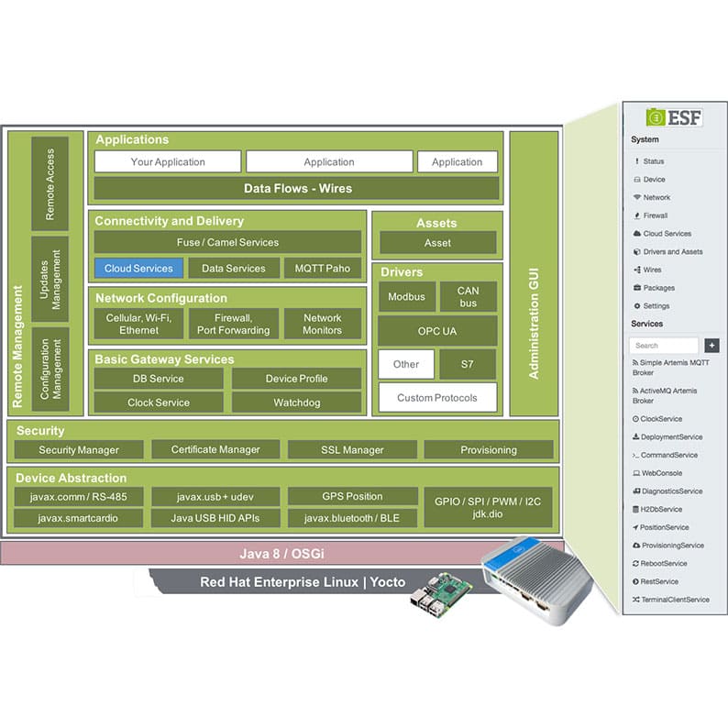Click the ClockService clock icon
728x728 pixels.
point(635,419)
